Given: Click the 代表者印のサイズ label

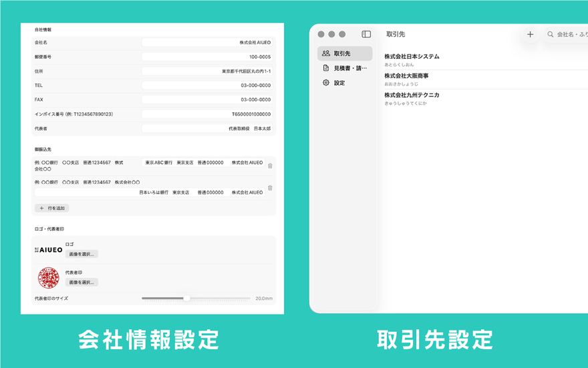Looking at the screenshot, I should (x=51, y=298).
